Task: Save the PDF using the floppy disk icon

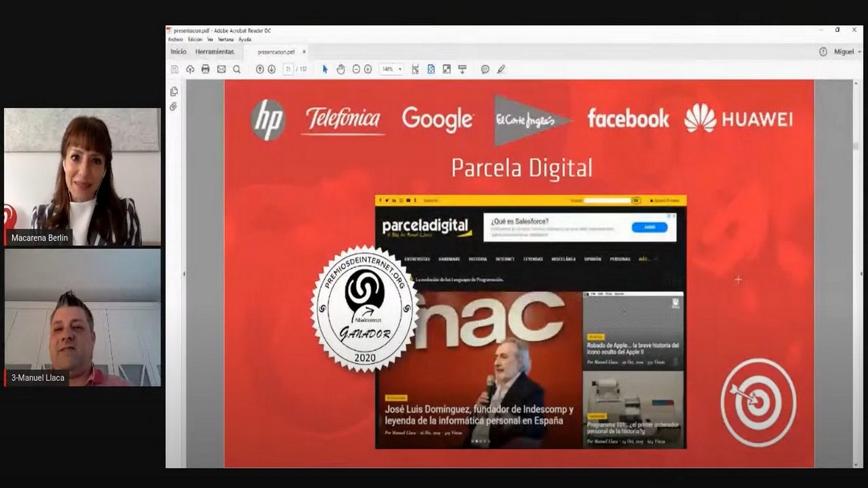Action: tap(174, 69)
